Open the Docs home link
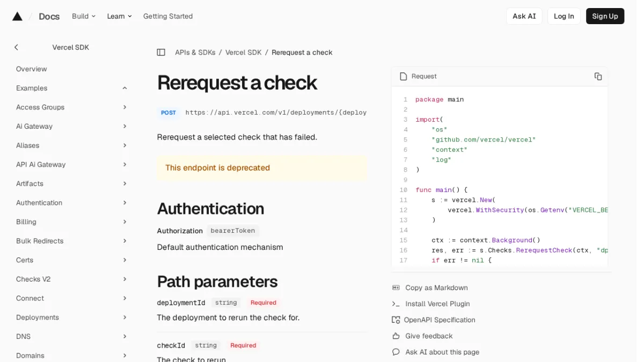Screen dimensions: 644x362 click(x=49, y=16)
